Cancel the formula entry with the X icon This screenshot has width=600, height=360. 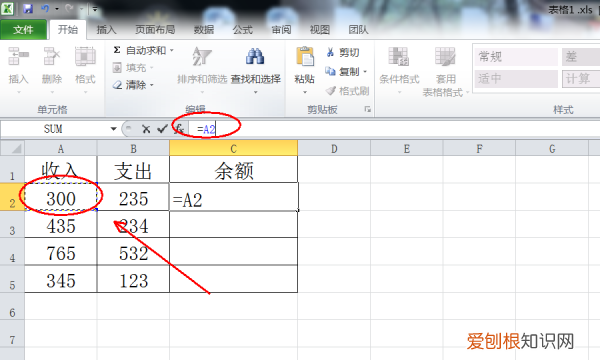[x=146, y=129]
